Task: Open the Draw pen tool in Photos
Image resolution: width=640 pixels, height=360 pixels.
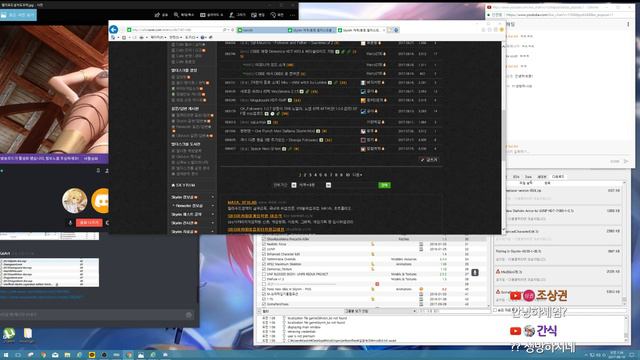Action: coord(231,15)
